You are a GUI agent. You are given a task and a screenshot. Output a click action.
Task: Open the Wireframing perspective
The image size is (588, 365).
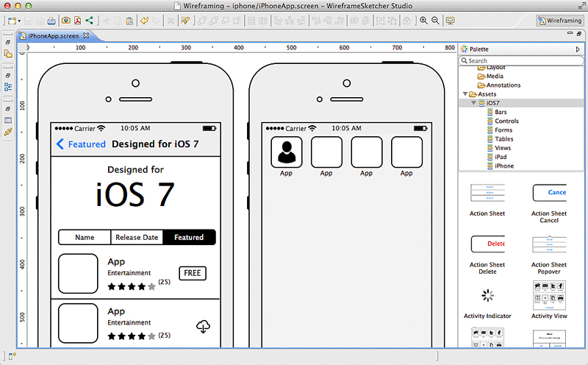coord(560,21)
